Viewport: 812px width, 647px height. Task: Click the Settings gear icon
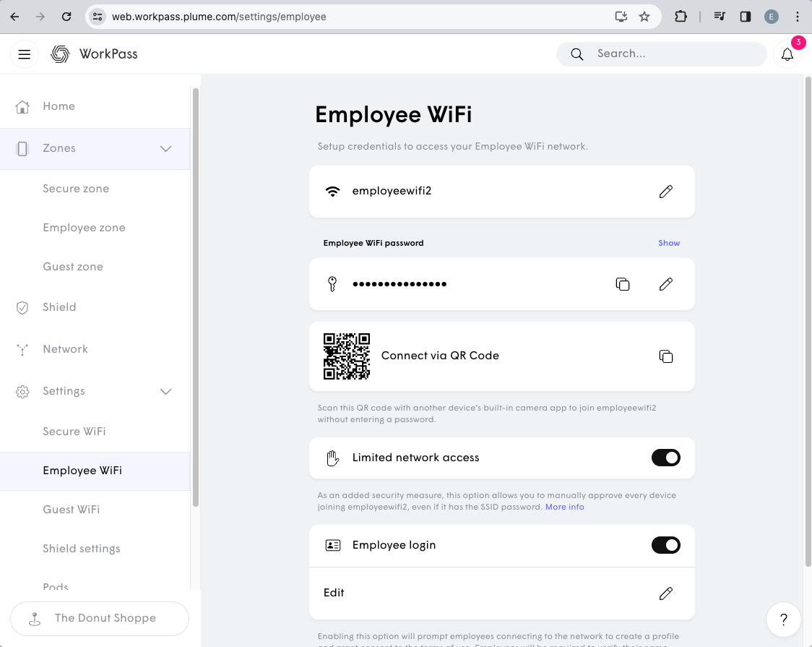click(x=22, y=392)
